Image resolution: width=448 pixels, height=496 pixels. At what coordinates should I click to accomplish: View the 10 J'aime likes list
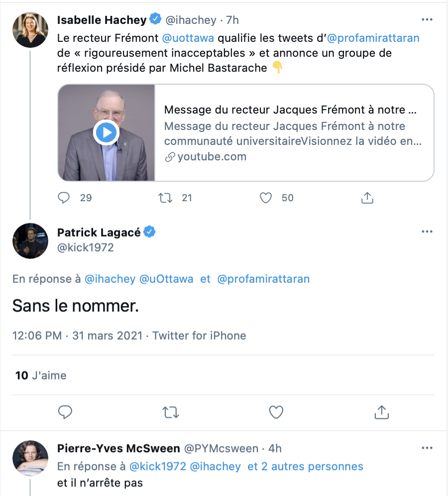tap(41, 375)
